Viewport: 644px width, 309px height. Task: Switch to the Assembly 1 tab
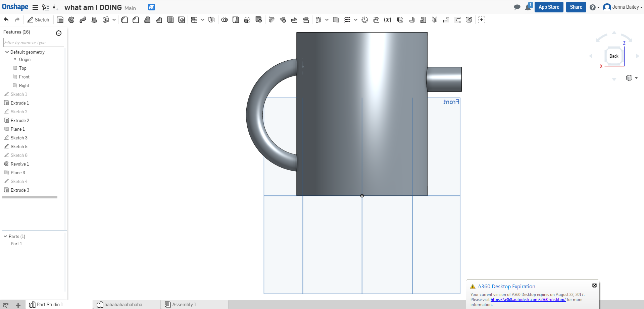point(184,305)
